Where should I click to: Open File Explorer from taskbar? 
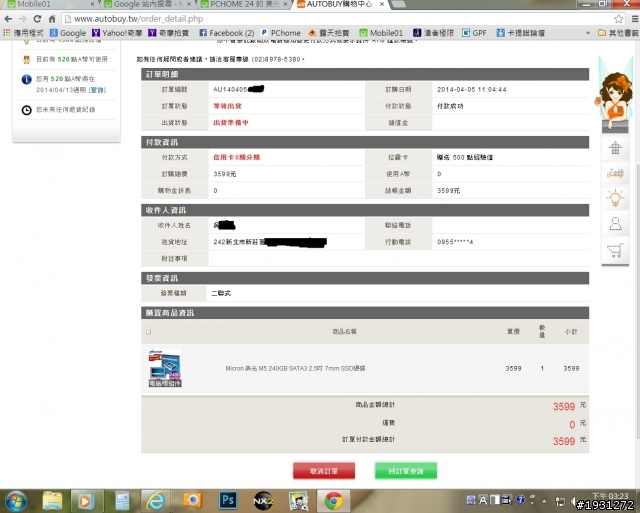click(x=52, y=501)
